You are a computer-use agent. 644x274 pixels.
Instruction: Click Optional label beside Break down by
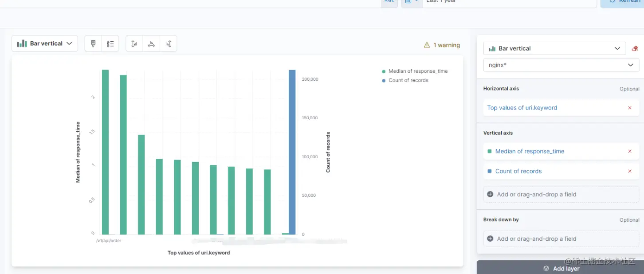click(x=629, y=220)
